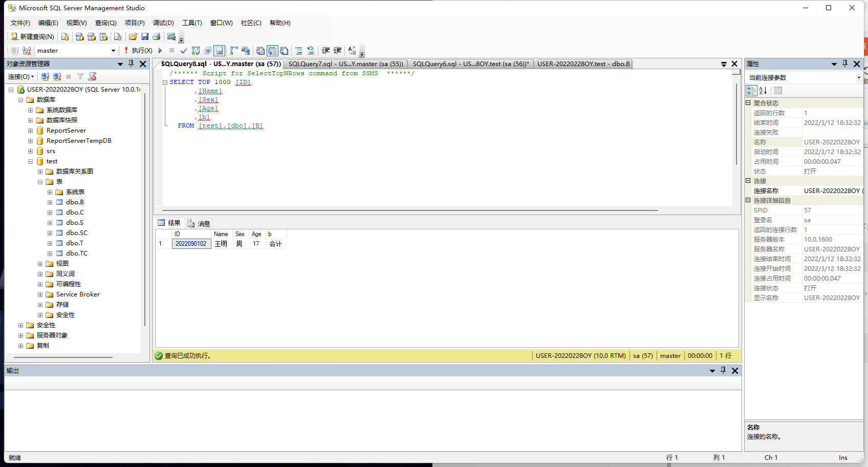This screenshot has width=868, height=467.
Task: Collapse the 连接详细信息 property category
Action: click(748, 200)
